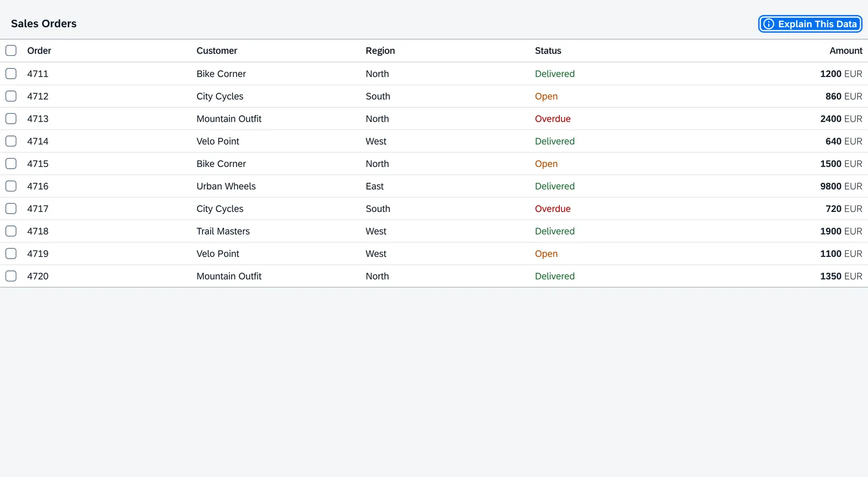The image size is (868, 477).
Task: Click the Order column header
Action: coord(39,50)
